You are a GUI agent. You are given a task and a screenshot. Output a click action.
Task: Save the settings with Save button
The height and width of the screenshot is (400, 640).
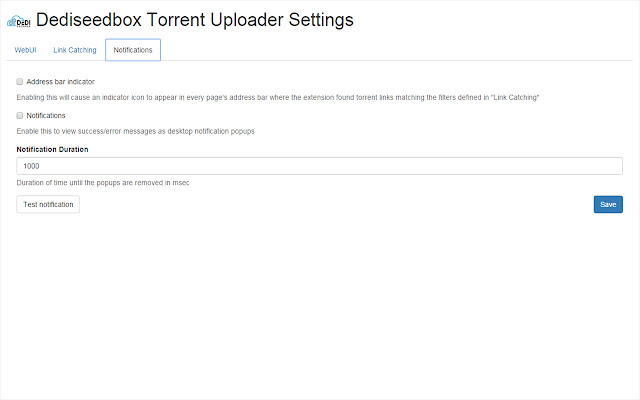[608, 204]
